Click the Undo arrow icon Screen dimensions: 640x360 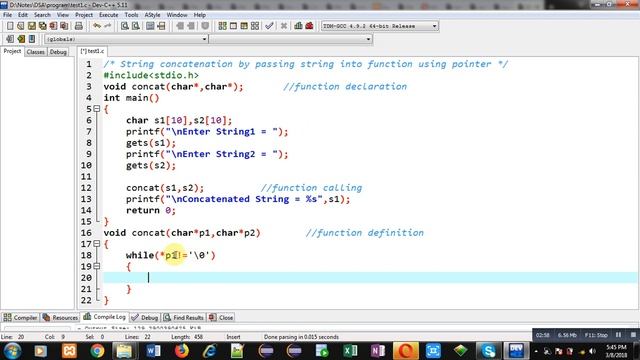point(97,26)
